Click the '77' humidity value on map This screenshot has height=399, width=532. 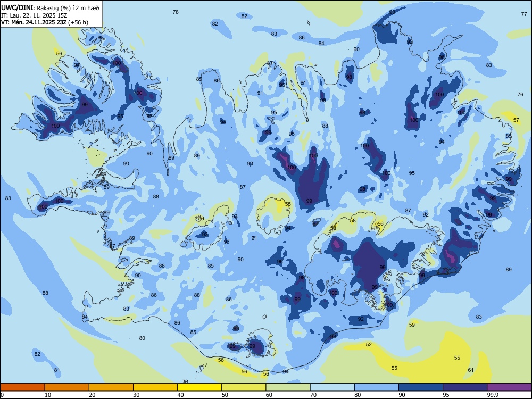(524, 14)
